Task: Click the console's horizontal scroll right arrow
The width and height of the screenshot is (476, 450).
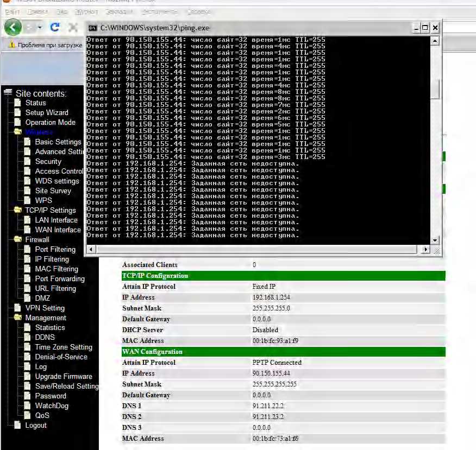Action: pyautogui.click(x=425, y=249)
